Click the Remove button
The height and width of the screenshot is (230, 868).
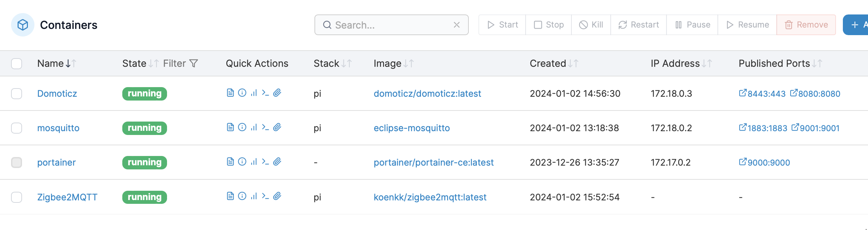coord(806,25)
